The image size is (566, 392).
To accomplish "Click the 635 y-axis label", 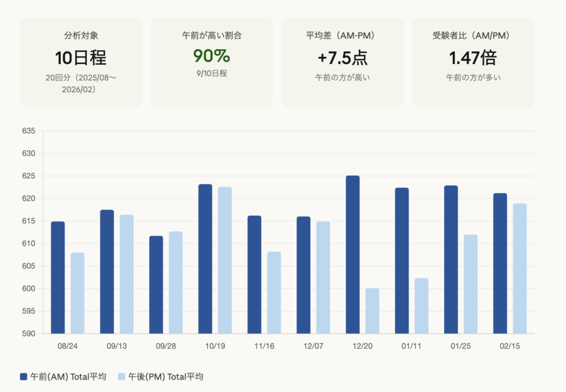I will click(29, 131).
